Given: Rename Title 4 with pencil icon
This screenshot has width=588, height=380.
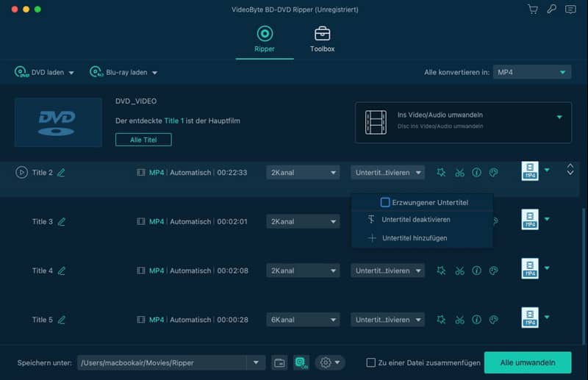Looking at the screenshot, I should pyautogui.click(x=61, y=270).
